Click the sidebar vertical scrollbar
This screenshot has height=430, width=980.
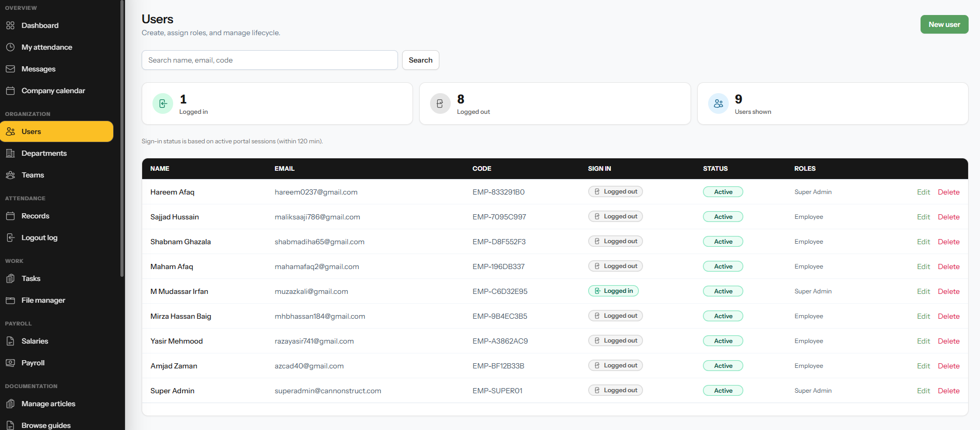tap(122, 139)
